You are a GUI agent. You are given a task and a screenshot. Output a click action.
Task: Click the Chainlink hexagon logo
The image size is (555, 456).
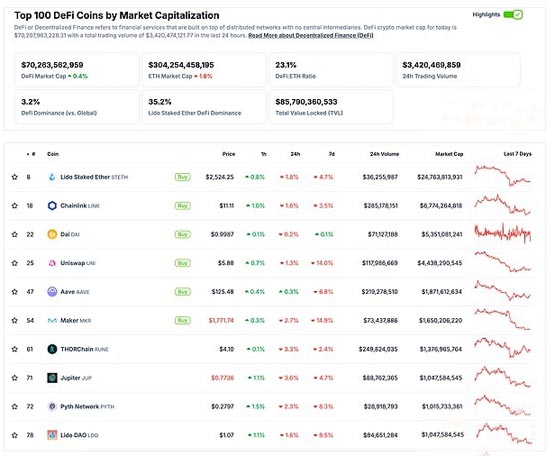coord(52,206)
